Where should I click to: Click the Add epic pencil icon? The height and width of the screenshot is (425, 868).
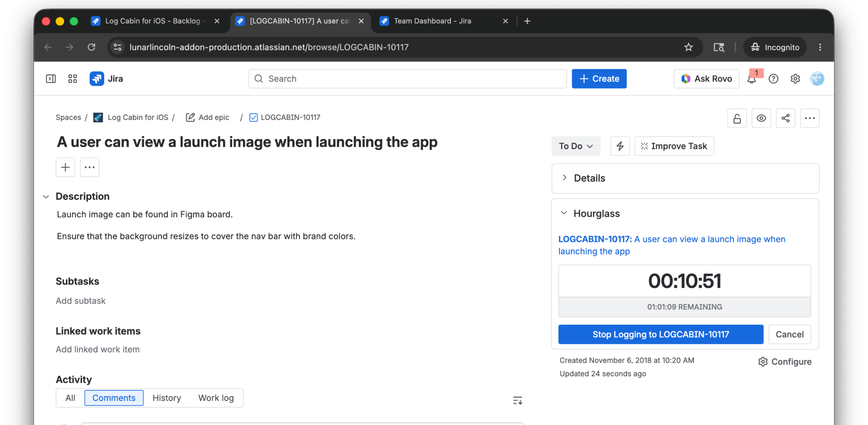point(190,118)
